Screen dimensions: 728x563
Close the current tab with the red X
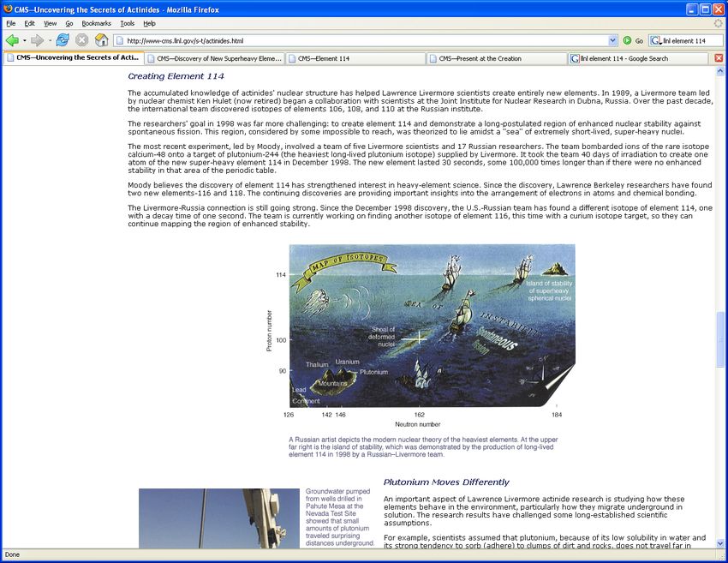719,58
